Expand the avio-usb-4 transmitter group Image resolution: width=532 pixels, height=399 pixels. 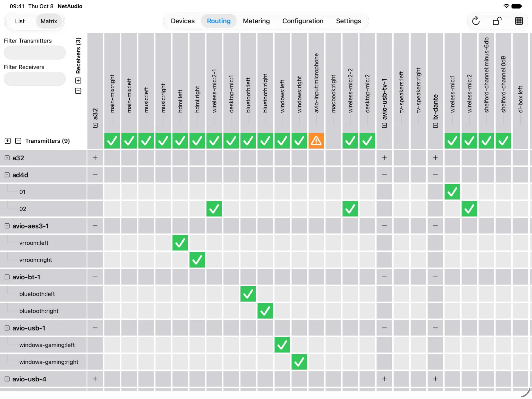(7, 379)
